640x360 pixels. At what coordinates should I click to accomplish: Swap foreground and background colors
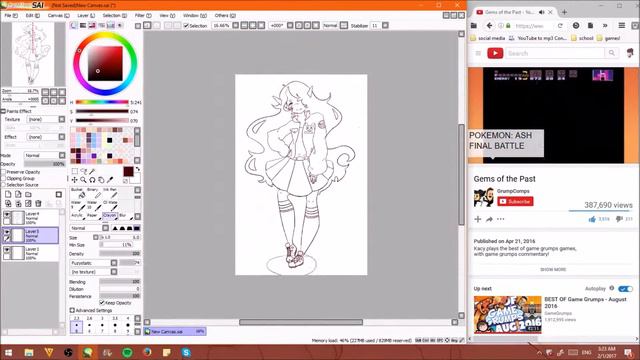click(138, 169)
